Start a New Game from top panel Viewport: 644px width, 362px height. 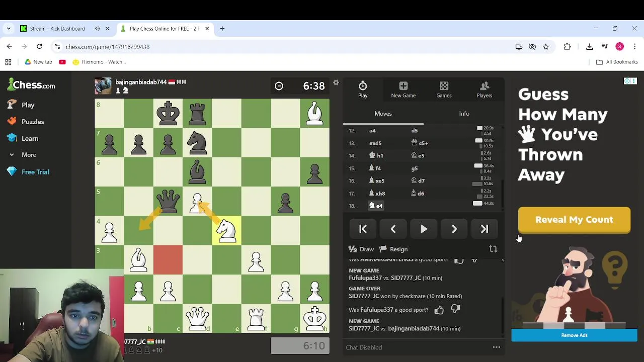[x=403, y=89]
